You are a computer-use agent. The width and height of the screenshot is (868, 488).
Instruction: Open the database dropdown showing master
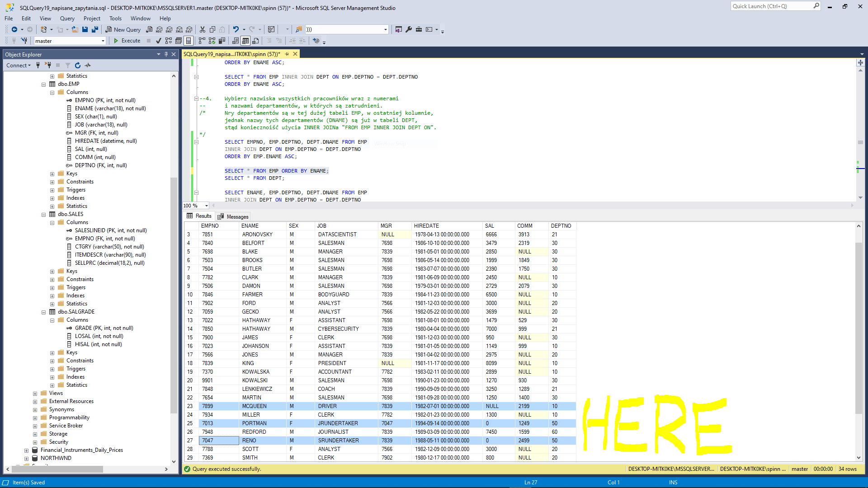103,41
